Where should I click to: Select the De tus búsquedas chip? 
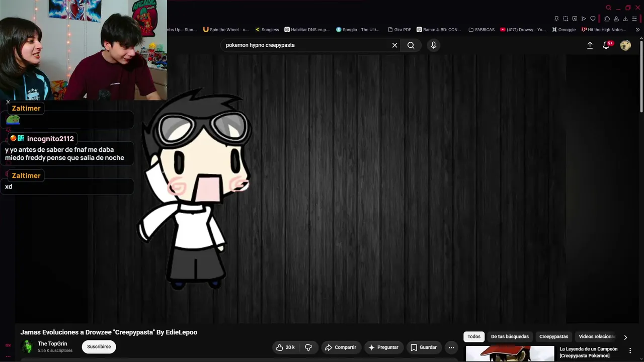510,337
